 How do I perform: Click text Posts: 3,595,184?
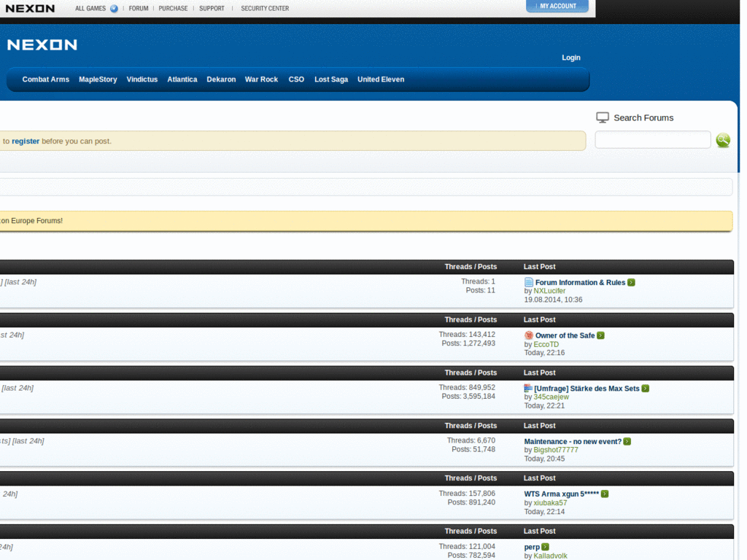pyautogui.click(x=468, y=396)
